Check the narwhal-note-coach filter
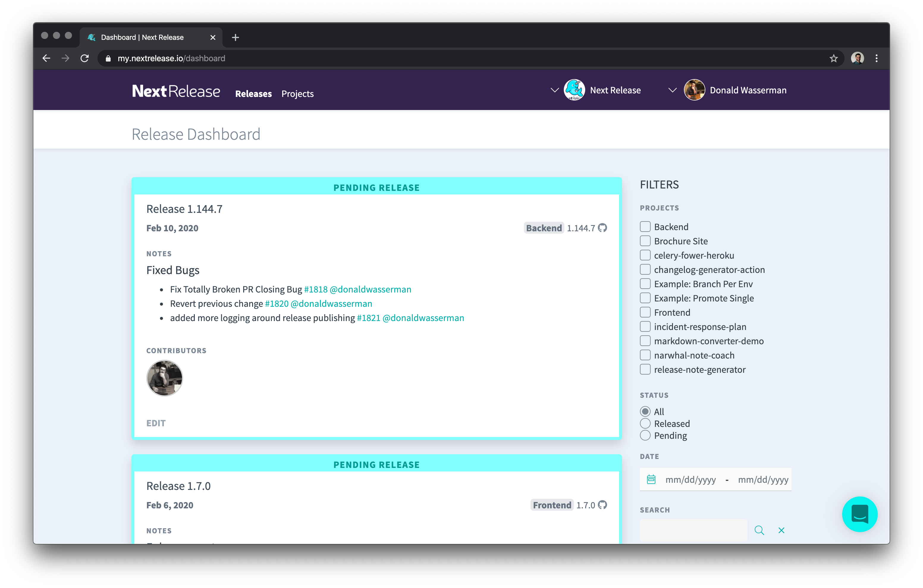The width and height of the screenshot is (923, 588). point(645,355)
